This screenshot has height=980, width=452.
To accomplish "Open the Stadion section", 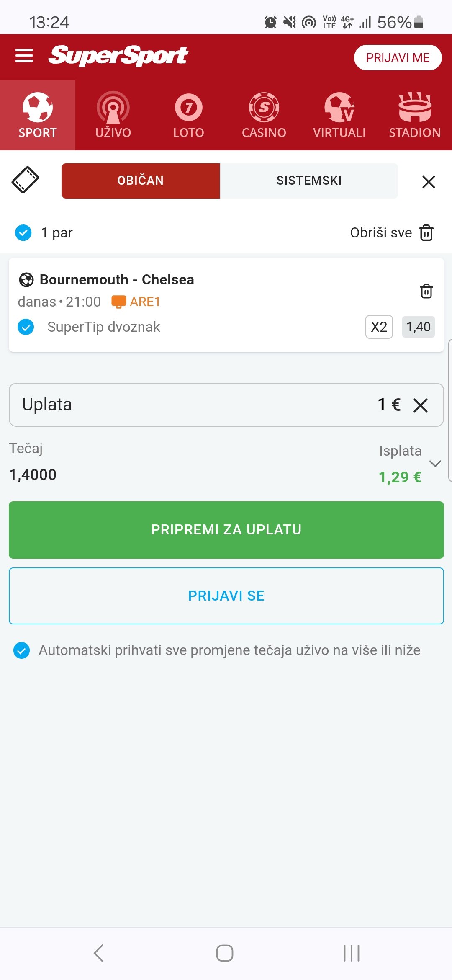I will (414, 115).
